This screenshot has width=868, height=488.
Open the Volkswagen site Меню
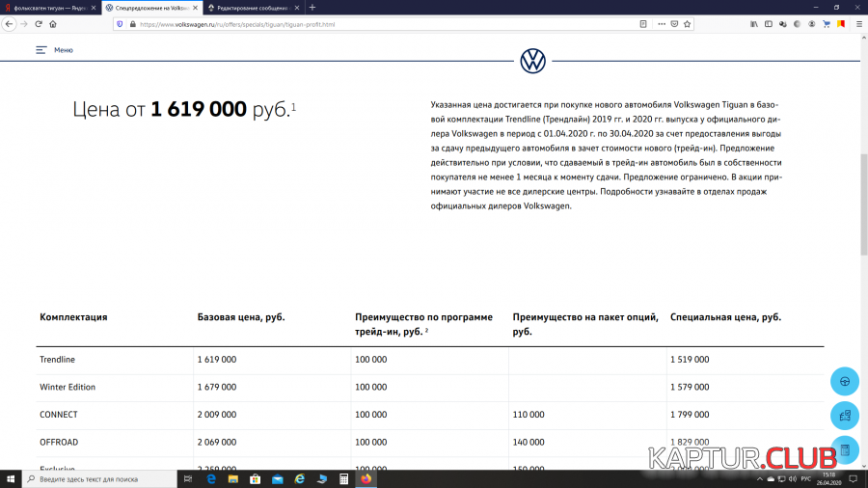click(54, 50)
